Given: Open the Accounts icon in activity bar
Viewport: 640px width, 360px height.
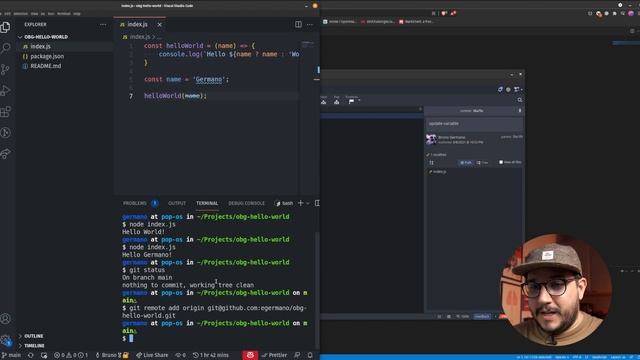Looking at the screenshot, I should [x=6, y=318].
